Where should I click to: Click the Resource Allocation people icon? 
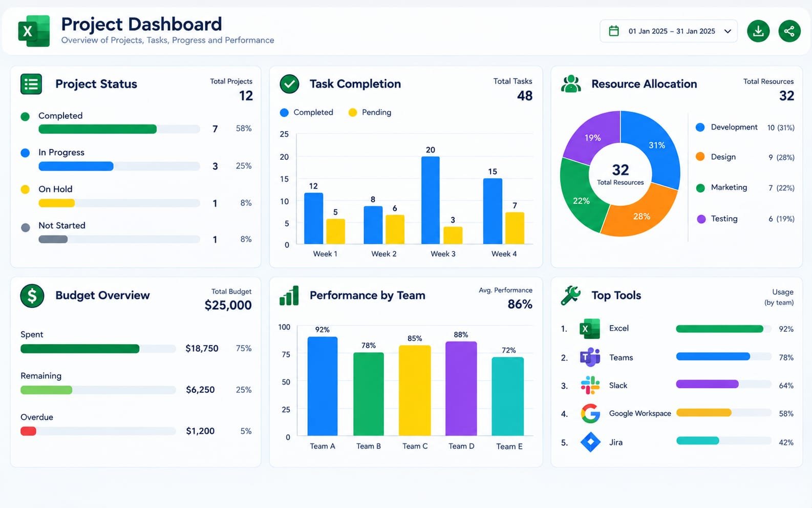[x=571, y=84]
